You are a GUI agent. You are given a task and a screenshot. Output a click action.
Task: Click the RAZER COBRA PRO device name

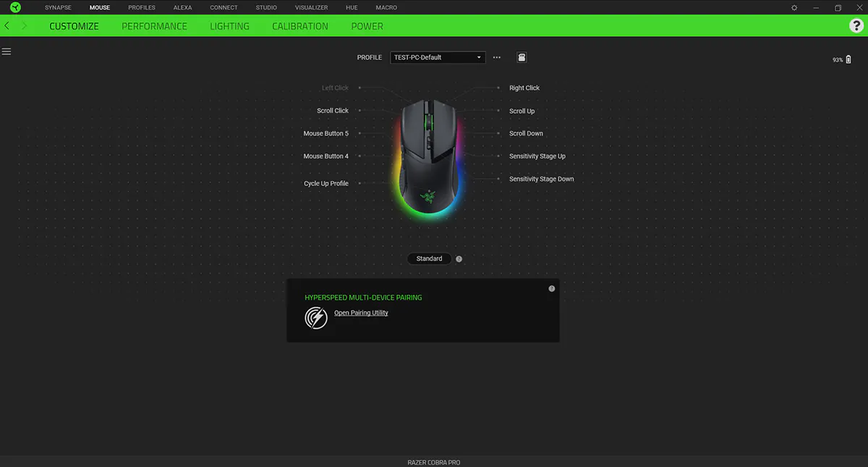pyautogui.click(x=434, y=462)
